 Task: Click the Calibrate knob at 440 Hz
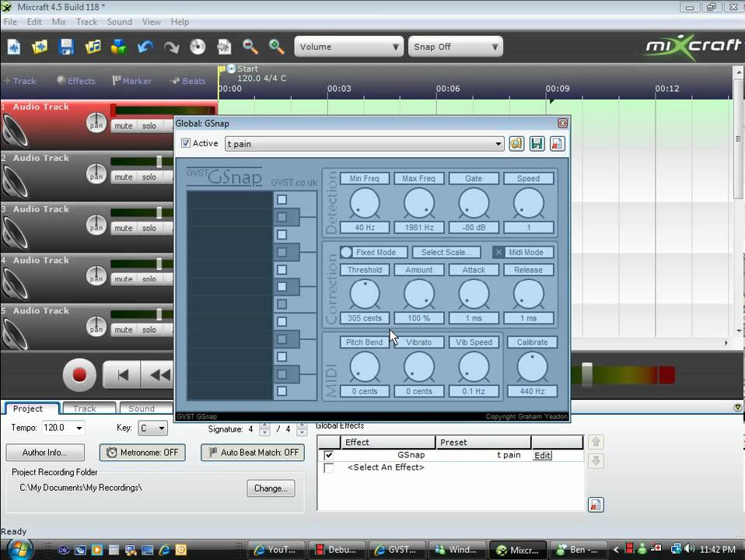coord(532,367)
